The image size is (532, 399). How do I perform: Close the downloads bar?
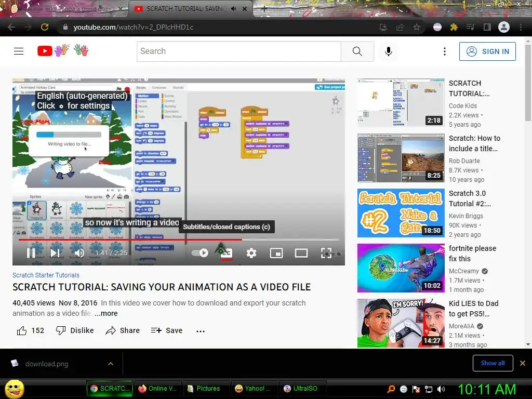523,363
